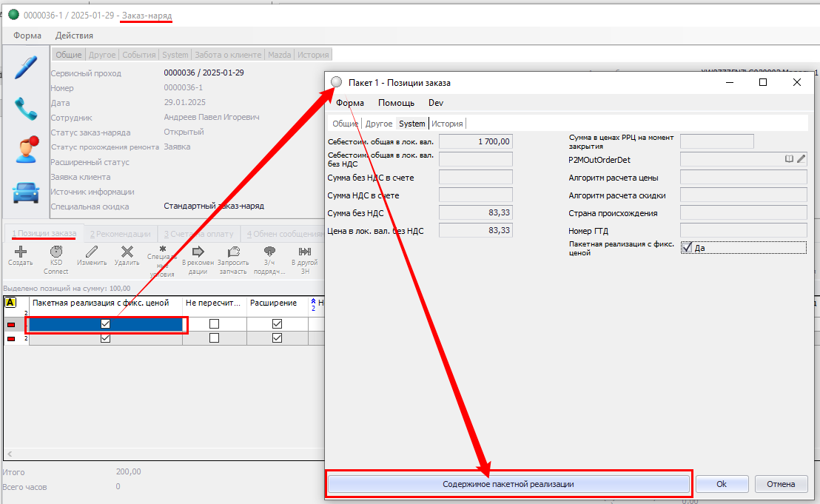Click the Страна происхождения input field
This screenshot has height=504, width=820.
point(742,213)
